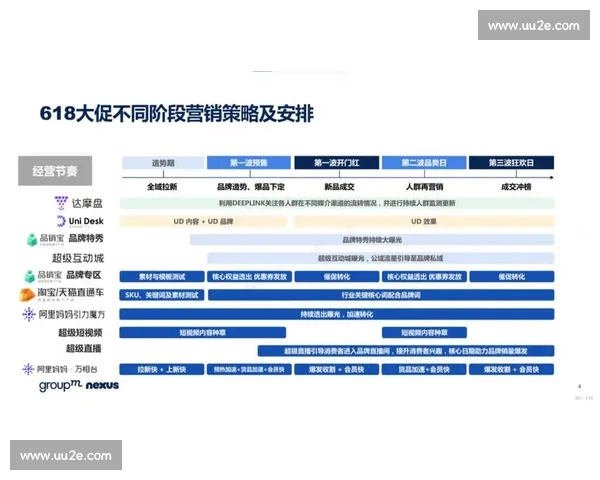Click the green DEEPLINK description bar
This screenshot has height=480, width=600.
coord(337,203)
